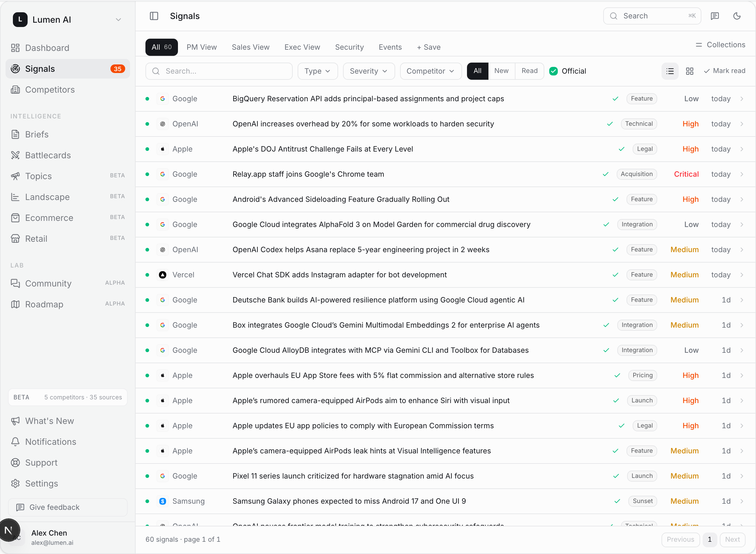Expand the Apple EU App Store fees chevron
756x554 pixels.
click(742, 375)
